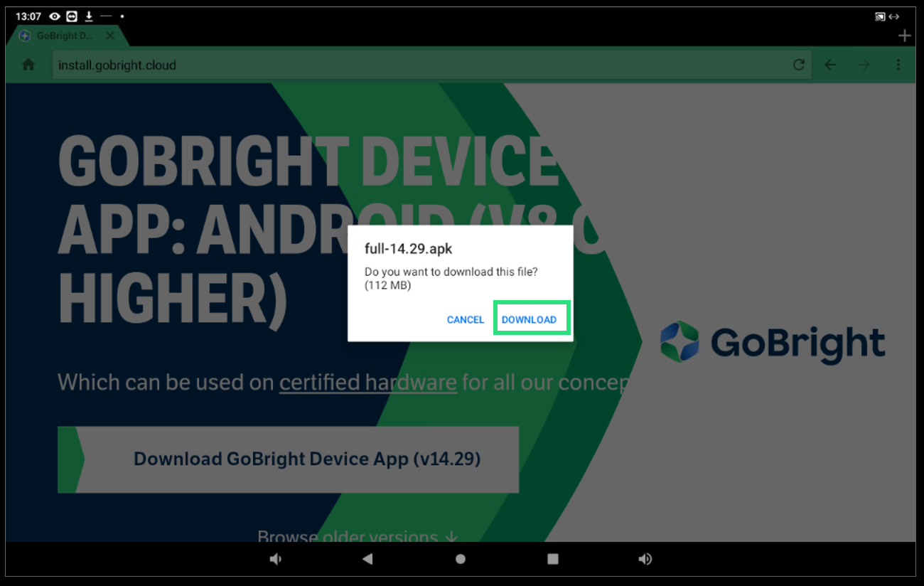Image resolution: width=924 pixels, height=586 pixels.
Task: Tap the eye icon in the status bar
Action: coord(55,16)
